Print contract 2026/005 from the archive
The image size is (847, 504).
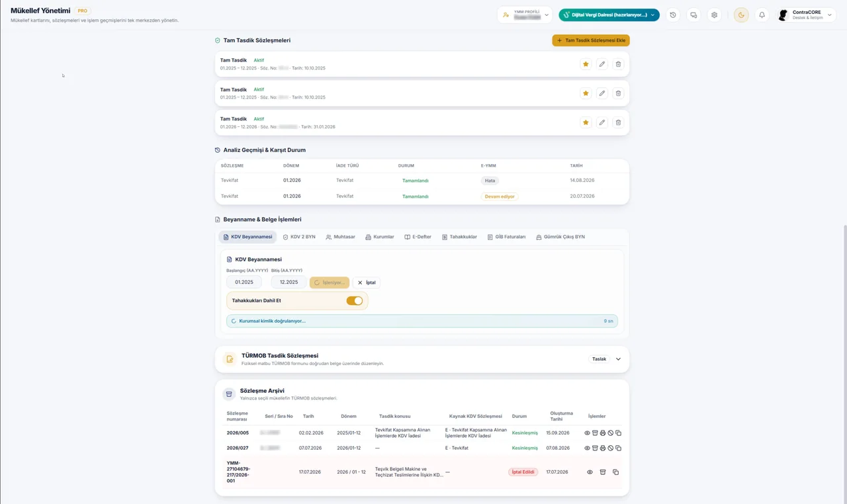pos(603,433)
